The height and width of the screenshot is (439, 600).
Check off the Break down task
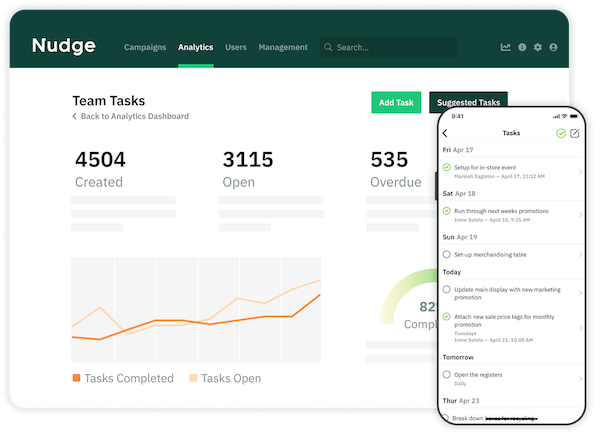pos(445,418)
